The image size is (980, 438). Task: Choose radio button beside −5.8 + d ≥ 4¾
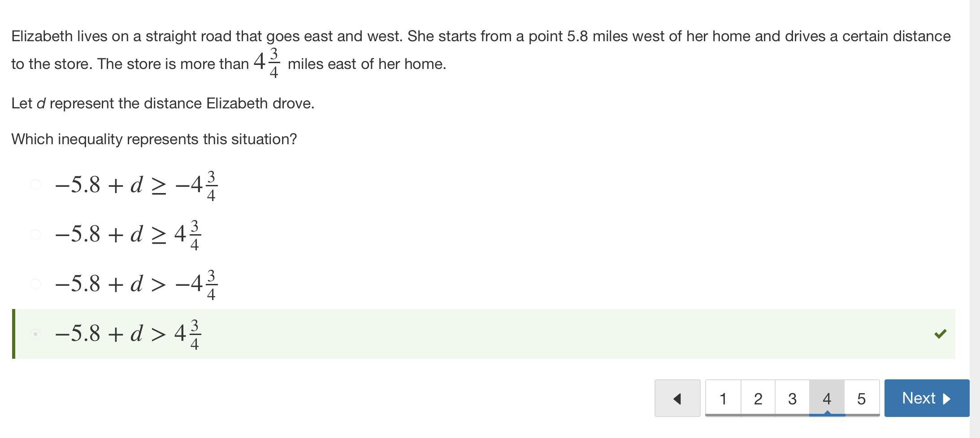click(x=35, y=234)
